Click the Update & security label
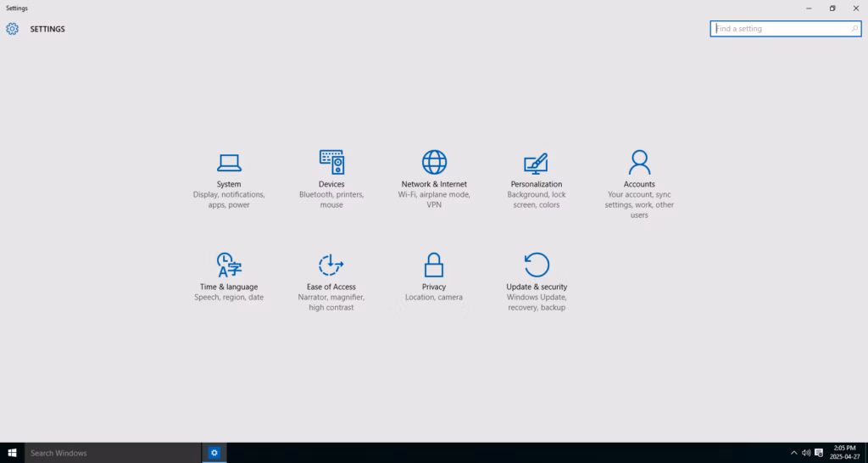Viewport: 868px width, 463px height. (x=537, y=287)
